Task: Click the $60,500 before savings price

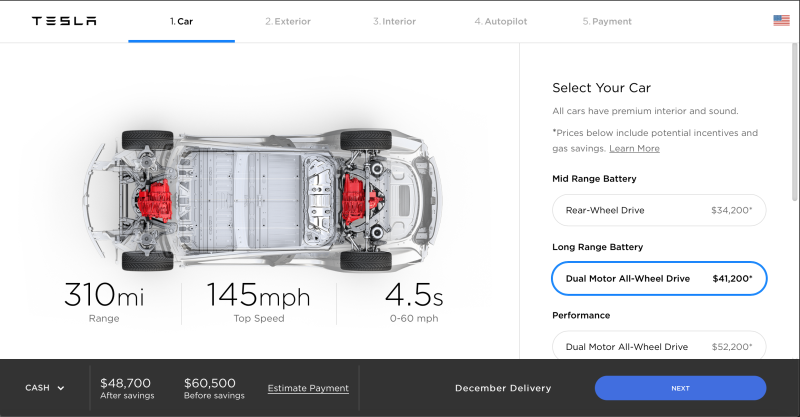Action: (x=209, y=383)
